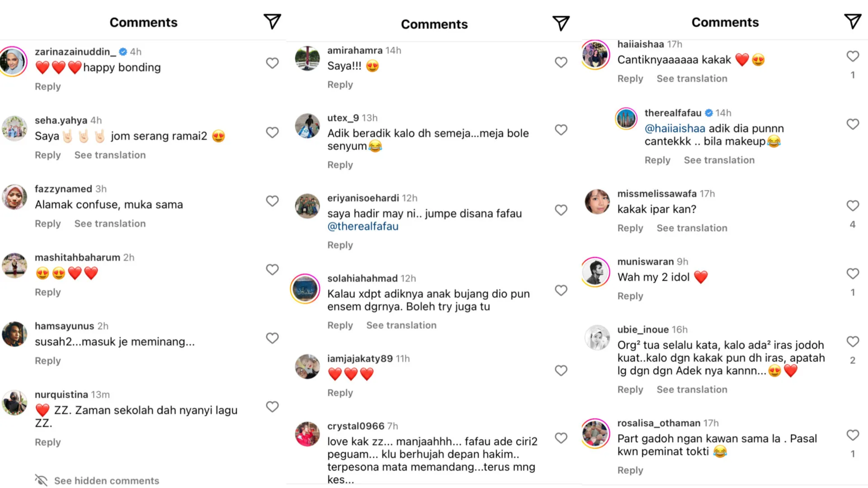Open zarinazainuddin_'s profile picture

click(14, 61)
